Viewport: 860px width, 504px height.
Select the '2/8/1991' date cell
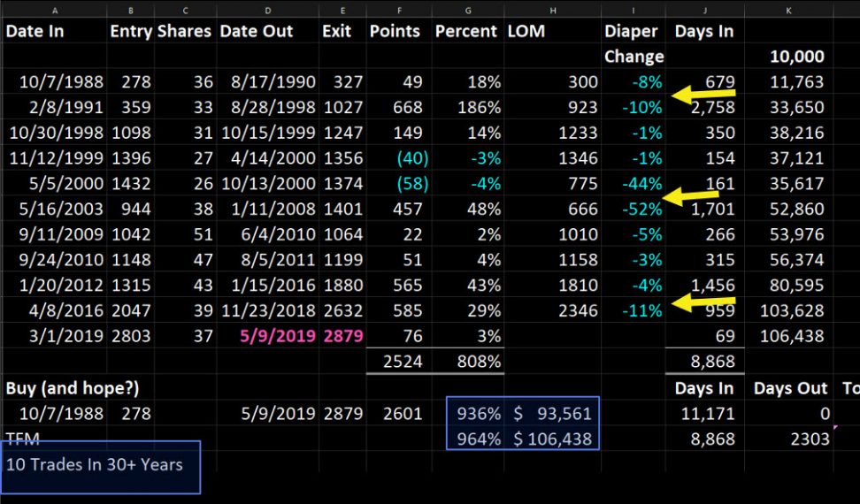click(x=54, y=107)
